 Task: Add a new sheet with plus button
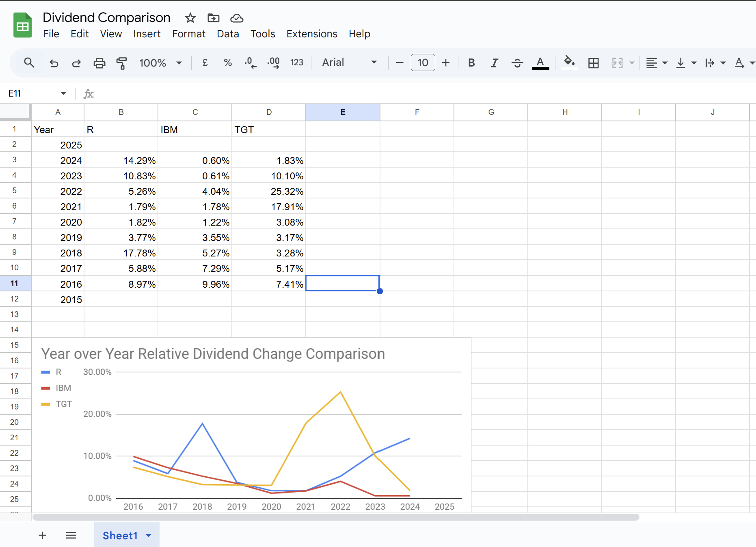click(42, 535)
